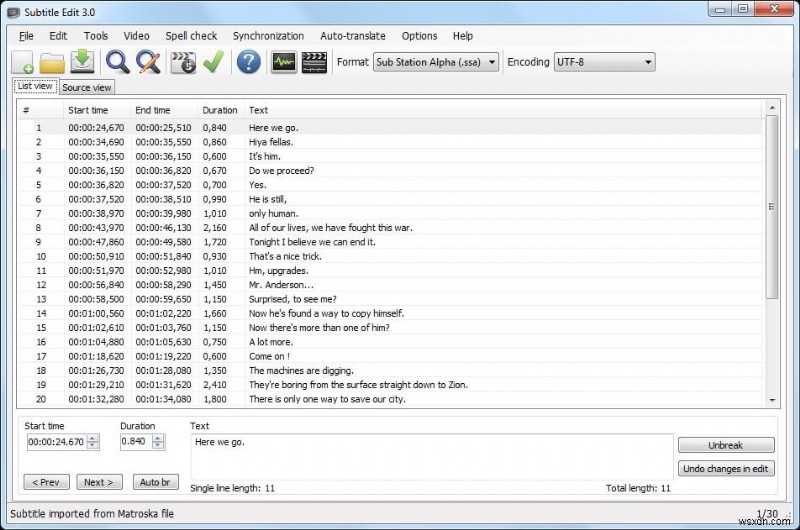Click the scrollbar up arrow
Image resolution: width=800 pixels, height=530 pixels.
[x=772, y=108]
